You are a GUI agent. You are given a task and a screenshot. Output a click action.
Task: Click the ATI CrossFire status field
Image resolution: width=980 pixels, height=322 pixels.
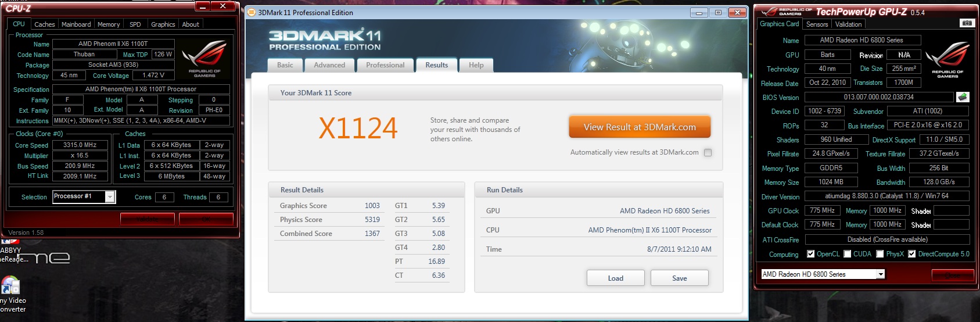tap(887, 239)
